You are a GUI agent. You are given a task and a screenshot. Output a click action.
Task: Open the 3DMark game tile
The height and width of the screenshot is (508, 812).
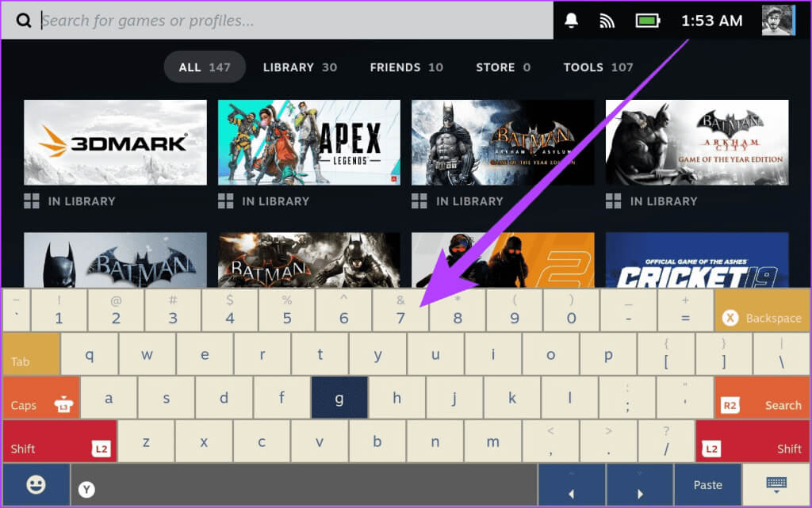[x=115, y=143]
